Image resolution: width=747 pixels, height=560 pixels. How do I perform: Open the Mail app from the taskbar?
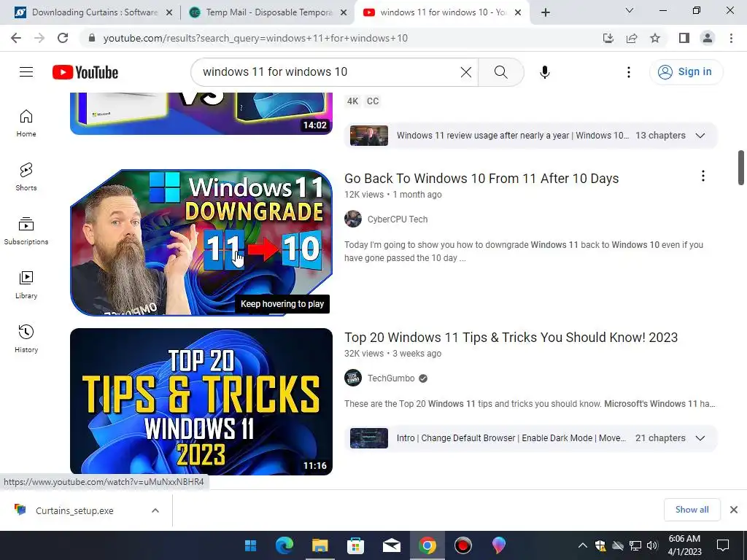click(392, 545)
